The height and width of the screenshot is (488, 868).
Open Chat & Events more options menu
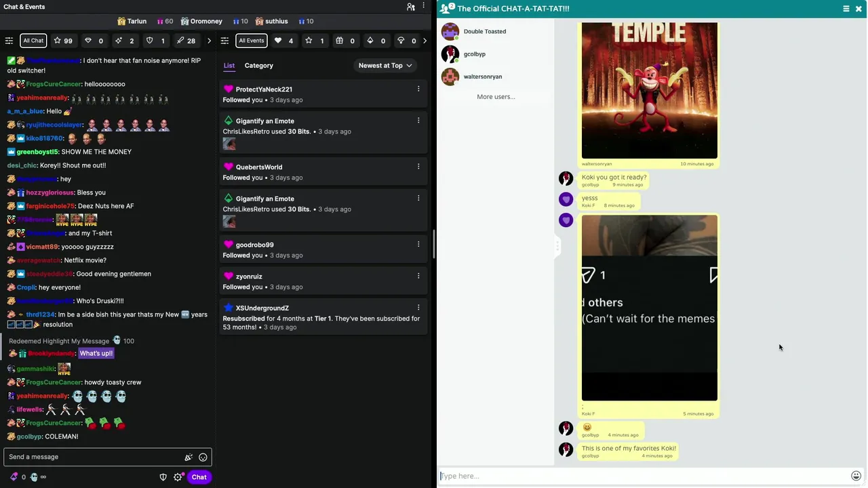(x=424, y=7)
